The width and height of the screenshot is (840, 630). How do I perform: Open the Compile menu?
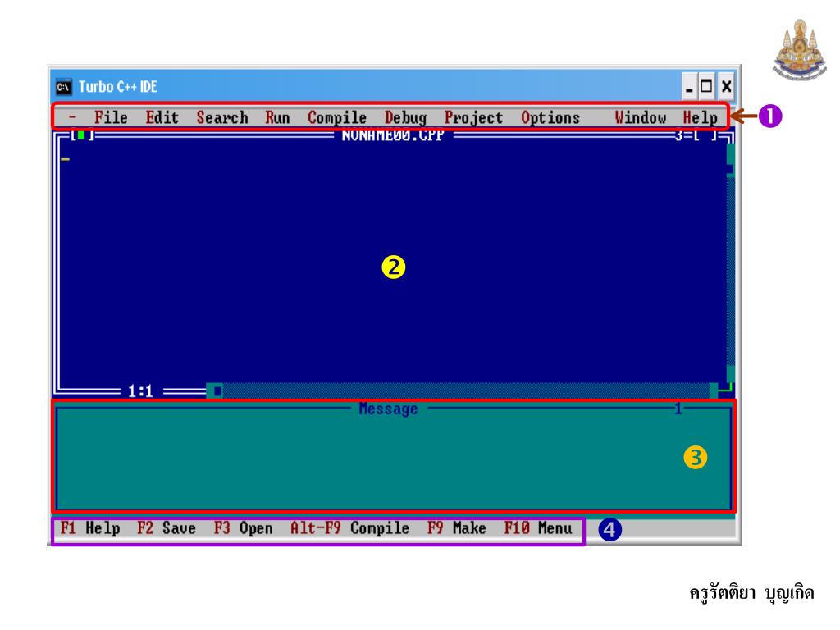(337, 118)
